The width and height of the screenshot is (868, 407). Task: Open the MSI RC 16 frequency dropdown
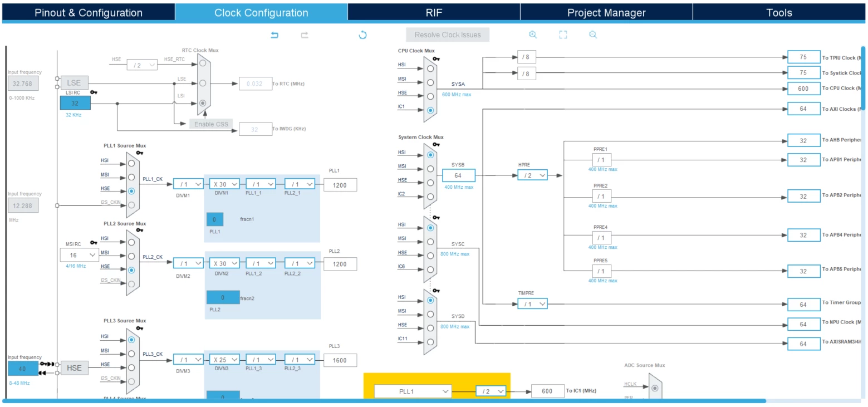(80, 255)
